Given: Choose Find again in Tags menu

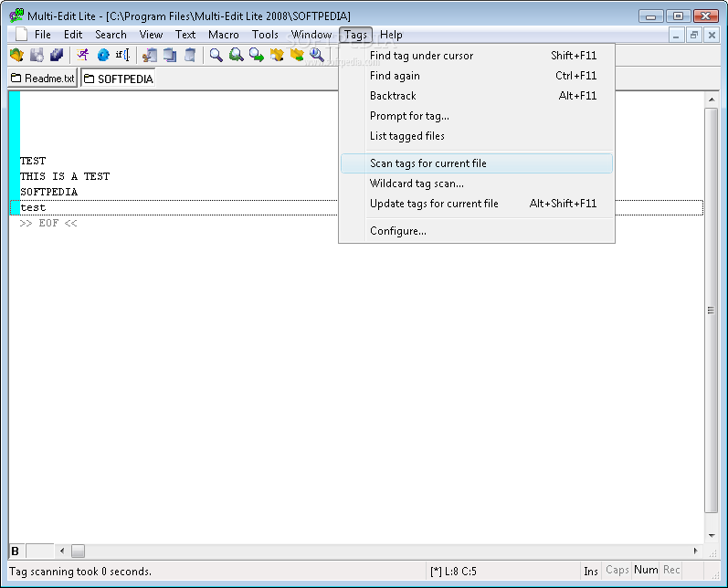Looking at the screenshot, I should click(x=477, y=76).
